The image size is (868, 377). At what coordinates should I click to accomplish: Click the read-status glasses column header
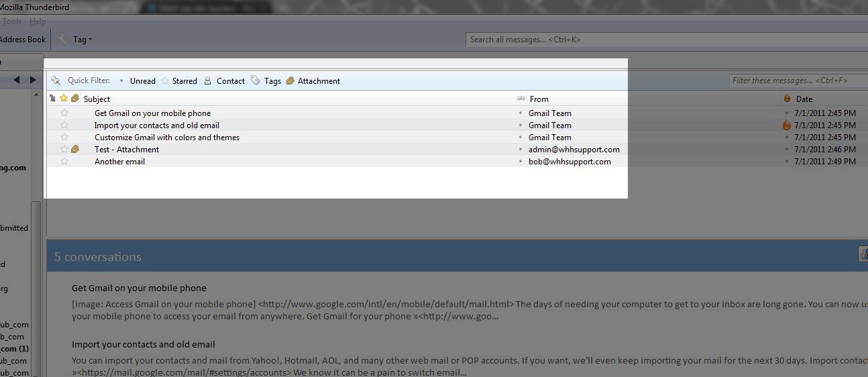click(521, 99)
